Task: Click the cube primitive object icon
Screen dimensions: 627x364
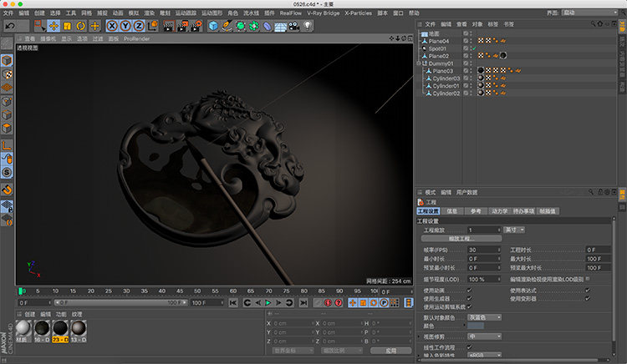Action: [x=213, y=26]
